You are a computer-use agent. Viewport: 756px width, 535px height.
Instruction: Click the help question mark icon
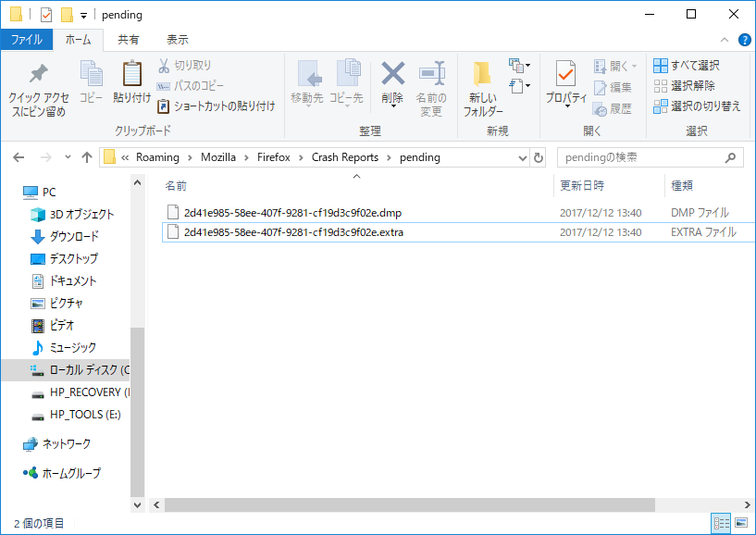[x=744, y=40]
